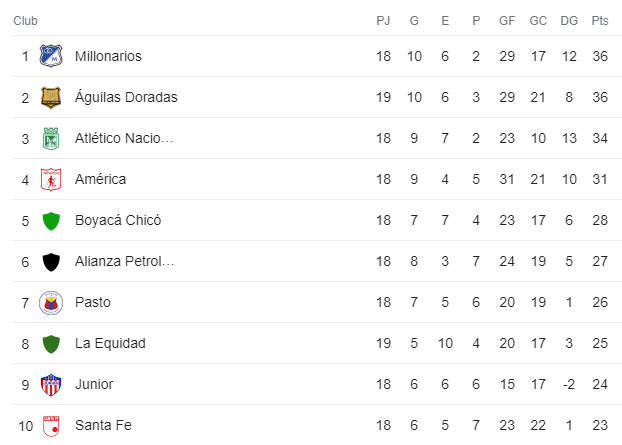Viewport: 622px width, 445px height.
Task: Click the Águilas Doradas crest icon
Action: click(x=51, y=97)
